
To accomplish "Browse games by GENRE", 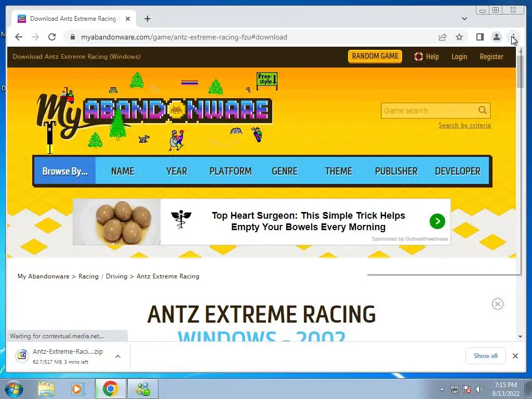I will [x=284, y=171].
